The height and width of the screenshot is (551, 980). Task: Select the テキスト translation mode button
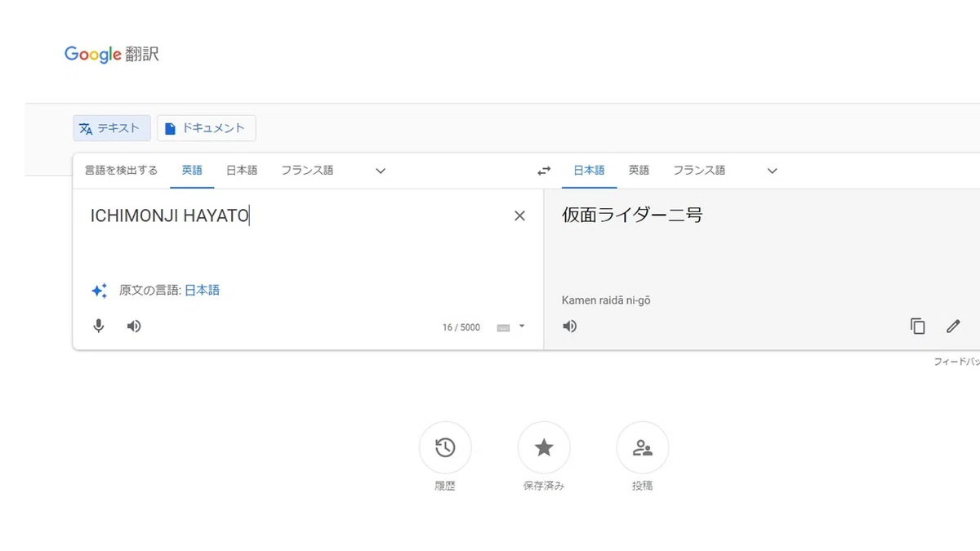112,128
